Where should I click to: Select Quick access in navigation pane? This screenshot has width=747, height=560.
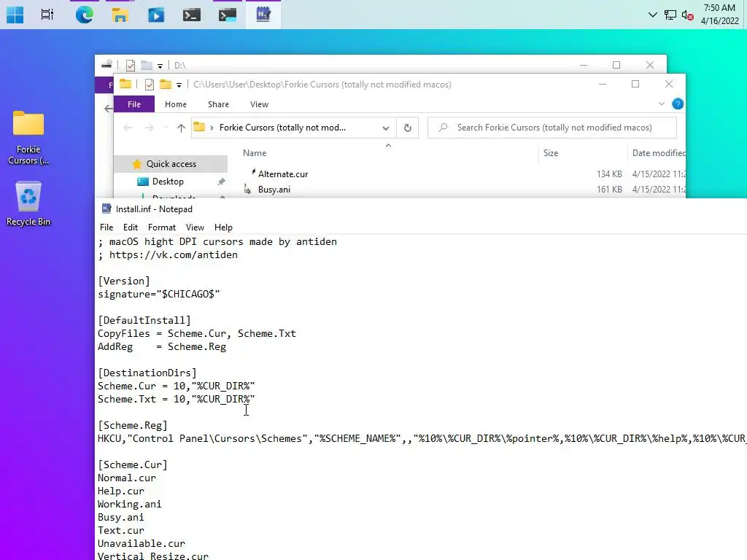[x=171, y=164]
